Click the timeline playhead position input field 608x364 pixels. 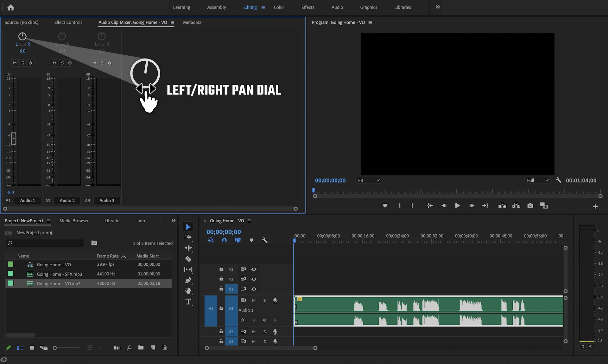[224, 231]
